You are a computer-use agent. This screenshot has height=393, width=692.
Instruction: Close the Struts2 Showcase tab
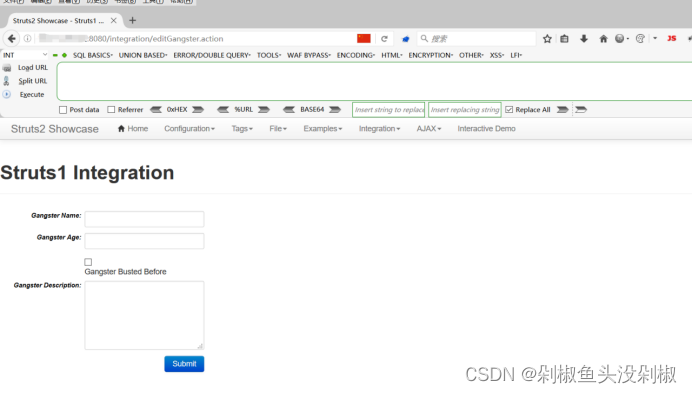tap(113, 20)
